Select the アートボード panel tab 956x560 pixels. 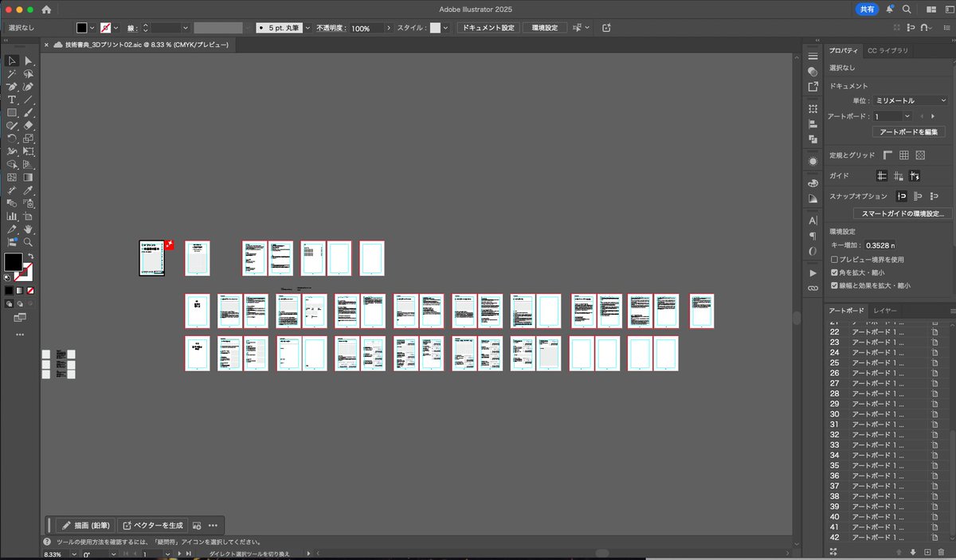pyautogui.click(x=846, y=311)
